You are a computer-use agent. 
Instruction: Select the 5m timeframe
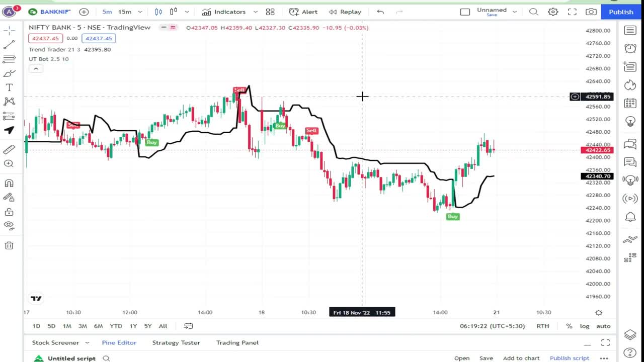[107, 12]
